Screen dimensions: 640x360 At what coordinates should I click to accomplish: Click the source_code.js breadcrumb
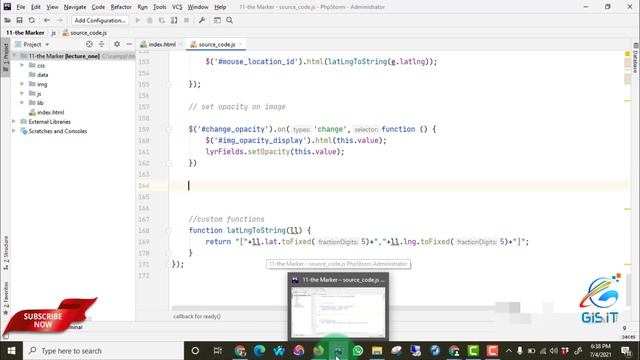click(84, 33)
